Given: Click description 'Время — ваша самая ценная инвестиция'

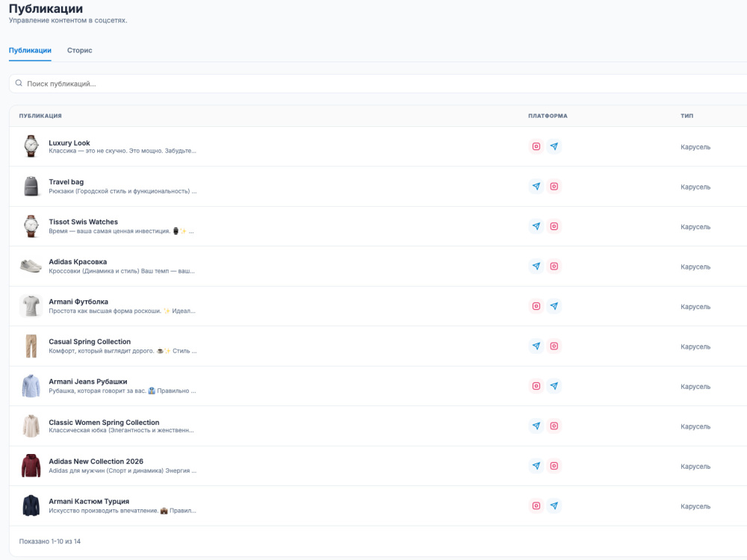Looking at the screenshot, I should tap(121, 231).
